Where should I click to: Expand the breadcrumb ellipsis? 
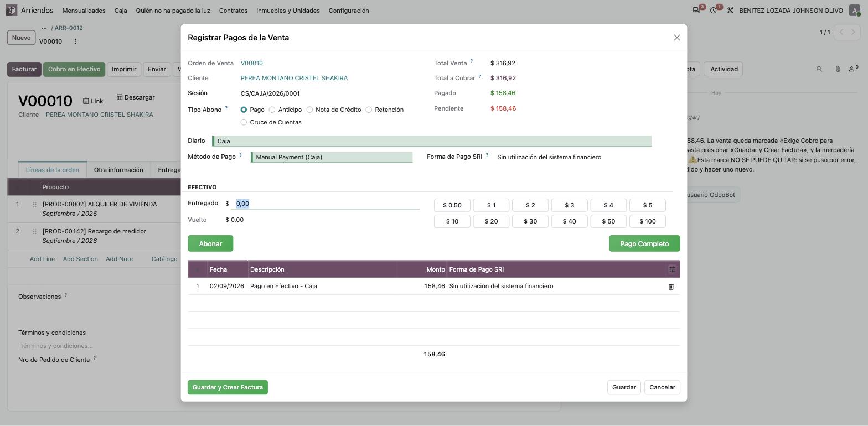(44, 28)
